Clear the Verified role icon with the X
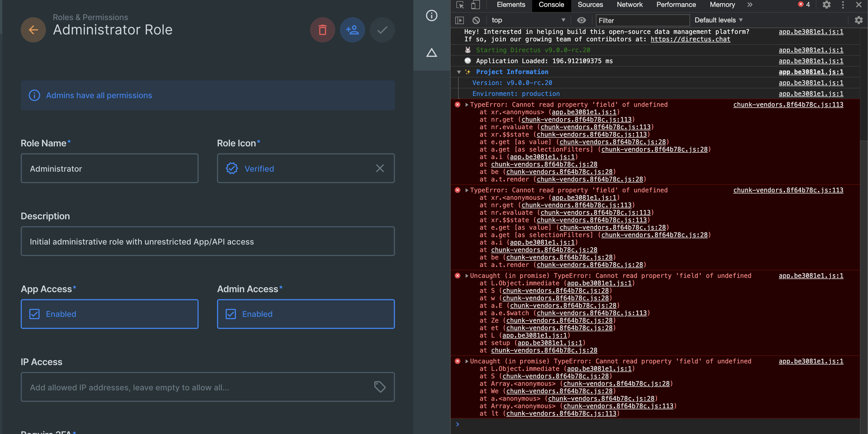The image size is (868, 434). (380, 168)
